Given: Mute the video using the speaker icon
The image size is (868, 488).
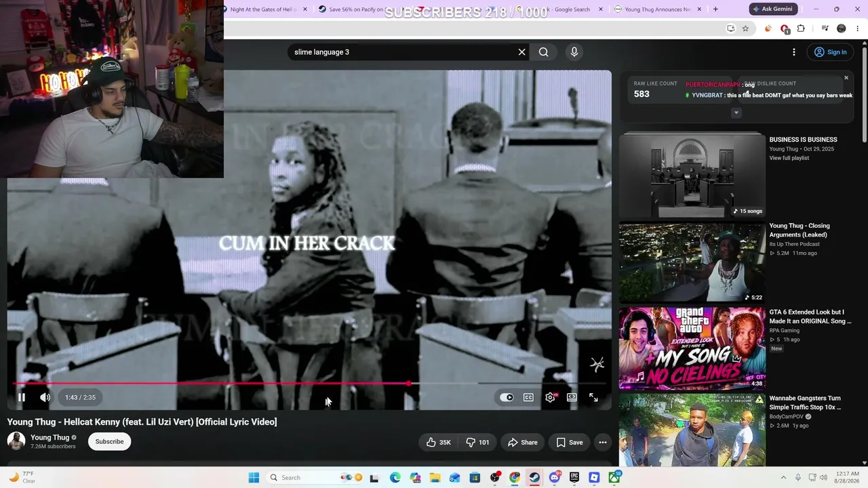Looking at the screenshot, I should click(45, 397).
